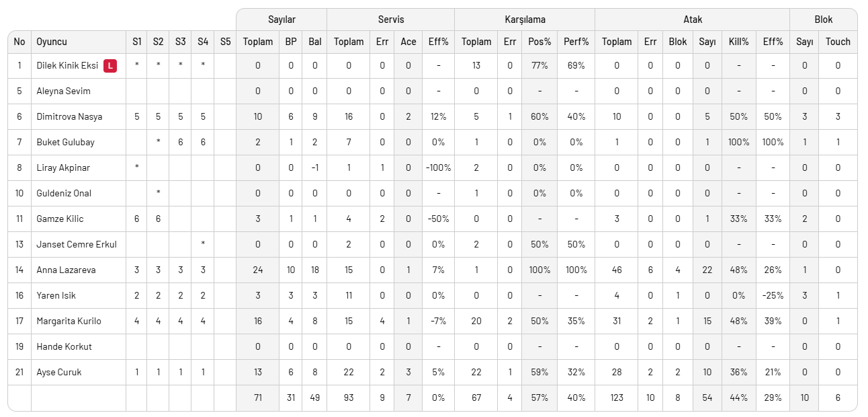Click the Atak group header
This screenshot has height=417, width=868.
[692, 20]
